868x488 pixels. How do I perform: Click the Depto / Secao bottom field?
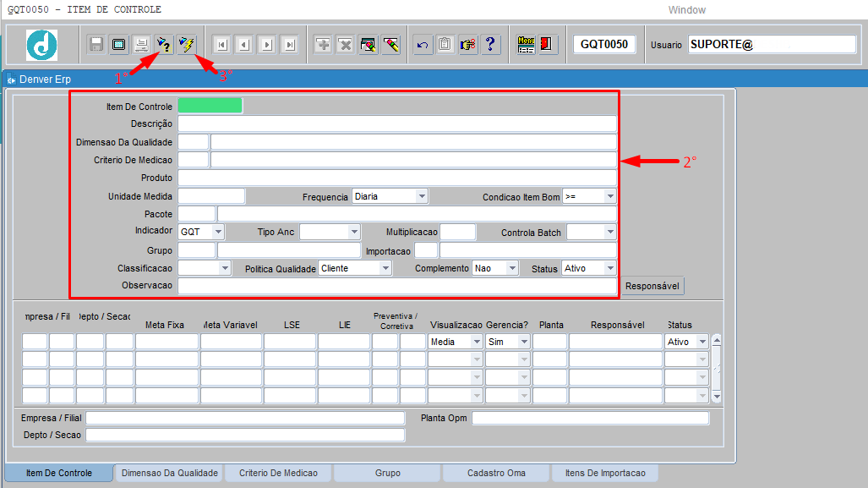pos(245,436)
